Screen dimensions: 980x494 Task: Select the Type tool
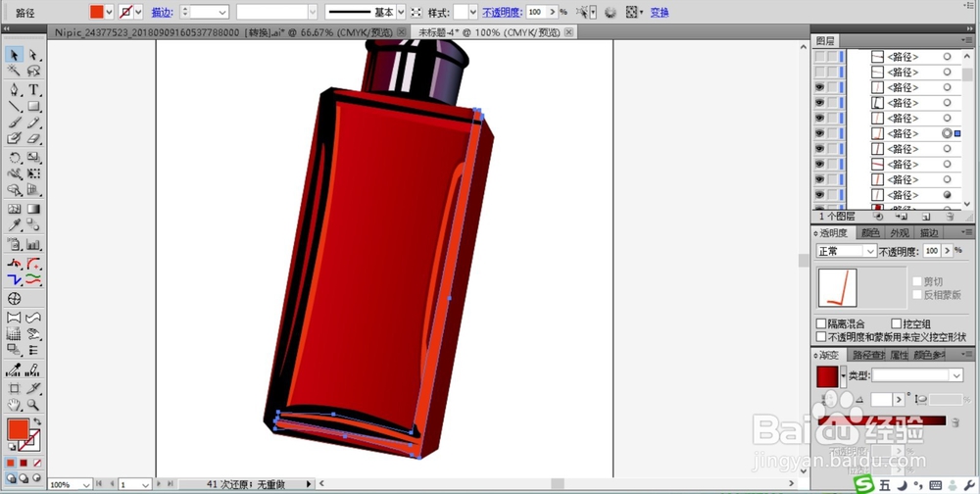pos(33,90)
